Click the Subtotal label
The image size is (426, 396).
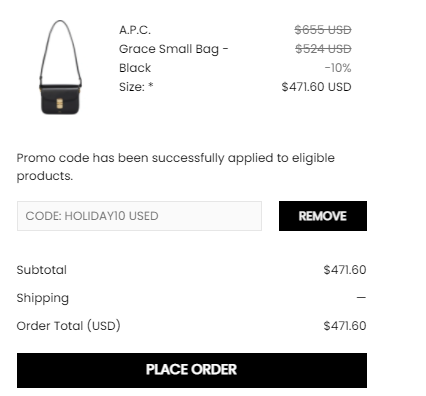click(42, 270)
